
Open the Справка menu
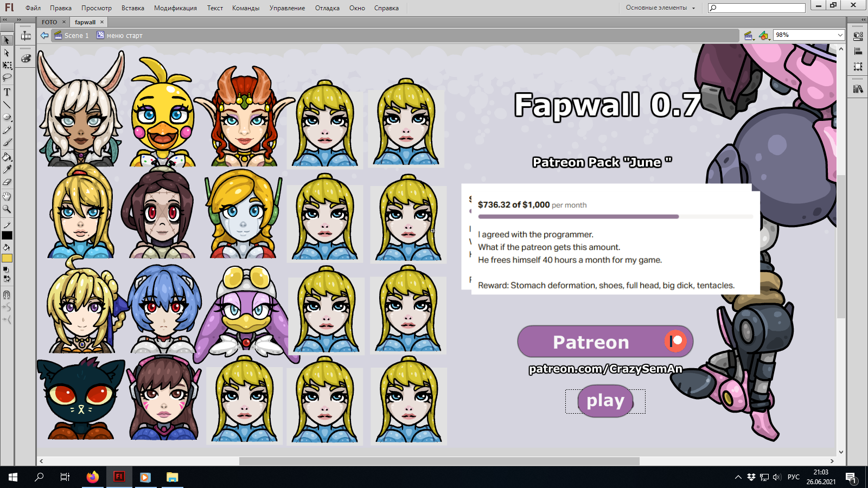386,8
